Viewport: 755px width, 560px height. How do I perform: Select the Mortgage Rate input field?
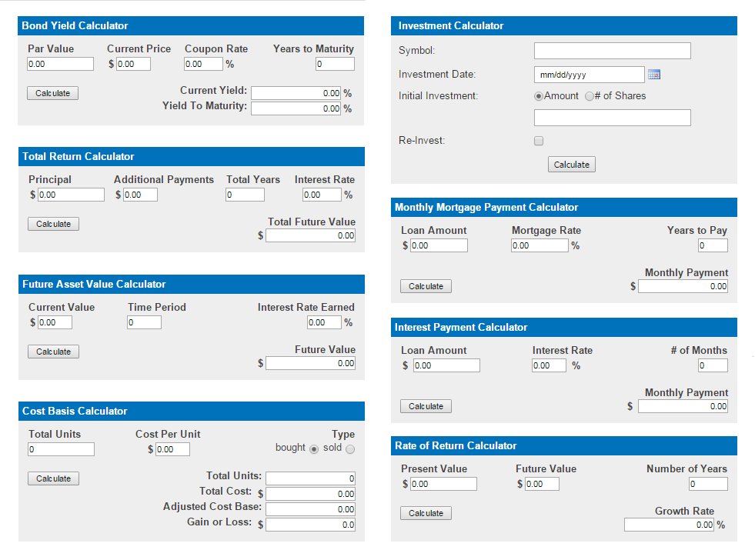coord(540,245)
